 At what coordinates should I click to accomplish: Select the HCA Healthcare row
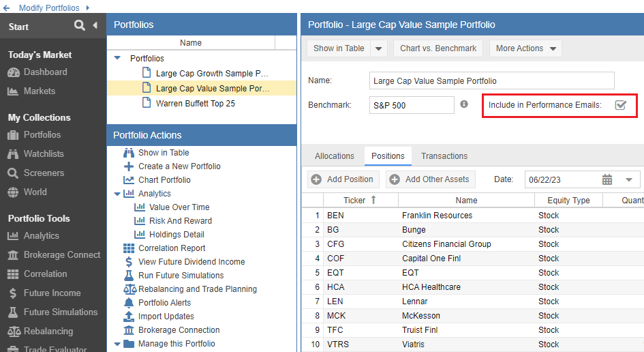[473, 287]
